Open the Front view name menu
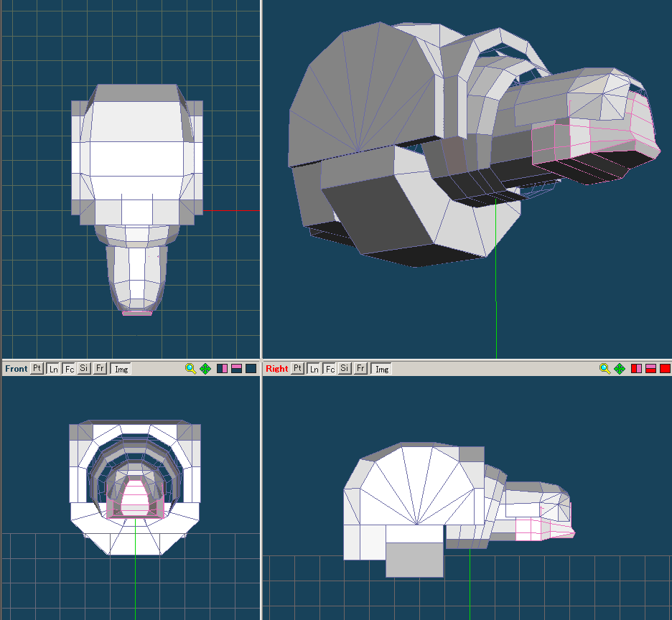The width and height of the screenshot is (672, 620). (16, 369)
